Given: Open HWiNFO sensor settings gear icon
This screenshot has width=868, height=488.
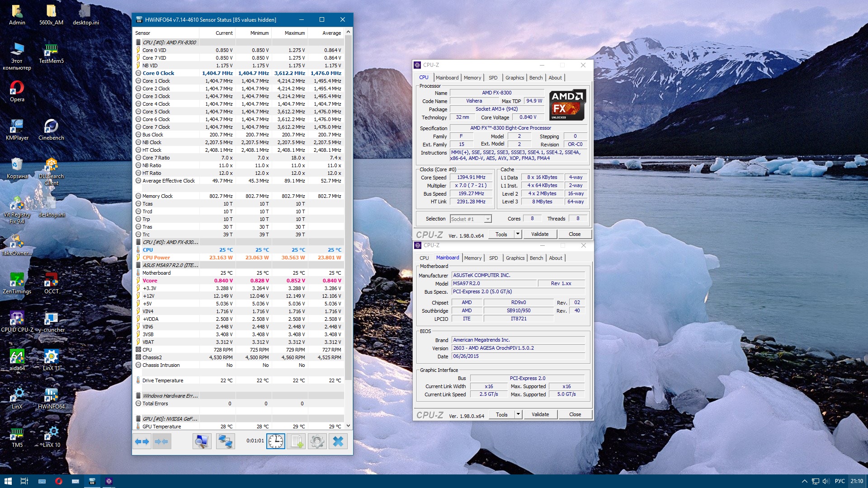Looking at the screenshot, I should point(317,441).
